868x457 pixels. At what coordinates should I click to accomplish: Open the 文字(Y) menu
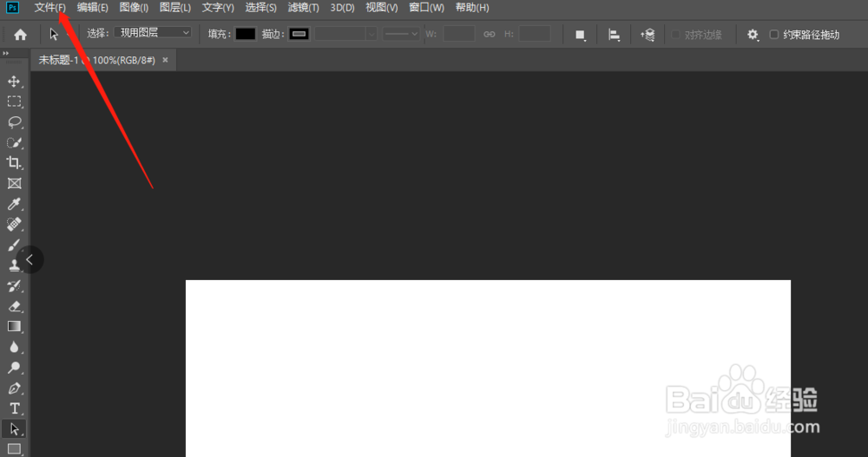(x=218, y=8)
